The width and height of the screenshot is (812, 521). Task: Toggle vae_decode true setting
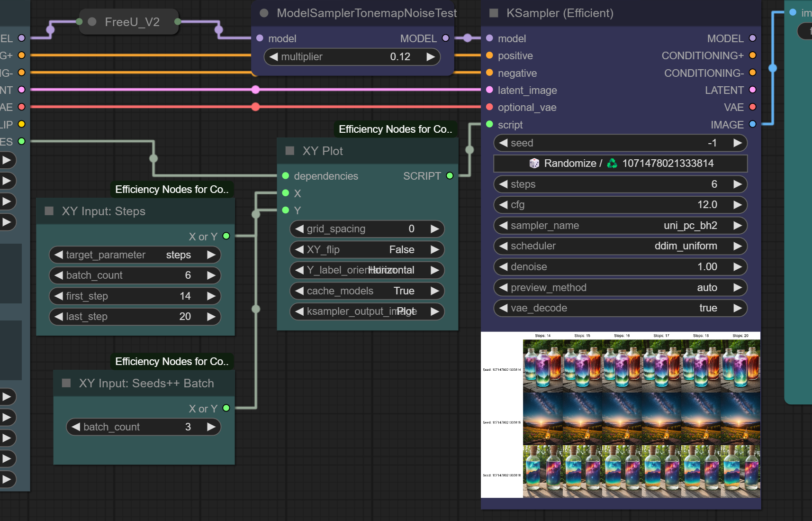(620, 308)
